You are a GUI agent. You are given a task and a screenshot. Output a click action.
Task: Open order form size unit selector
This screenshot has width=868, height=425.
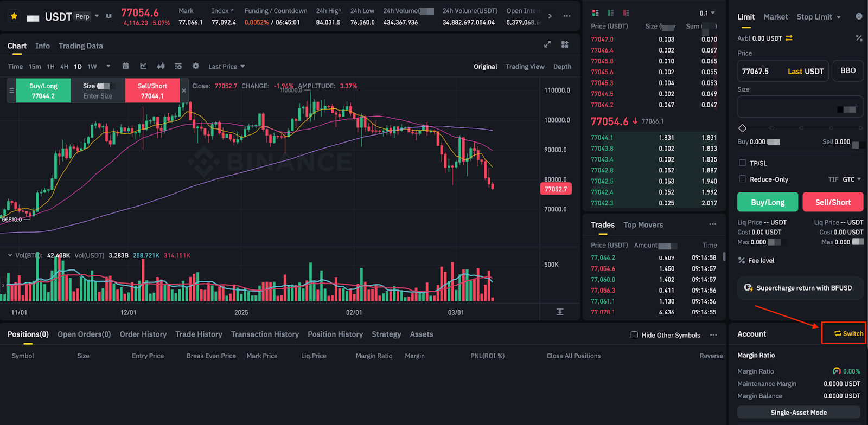[x=846, y=110]
